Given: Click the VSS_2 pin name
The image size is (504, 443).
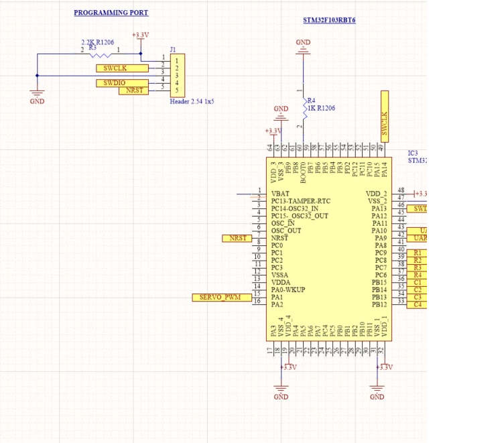Looking at the screenshot, I should click(377, 201).
